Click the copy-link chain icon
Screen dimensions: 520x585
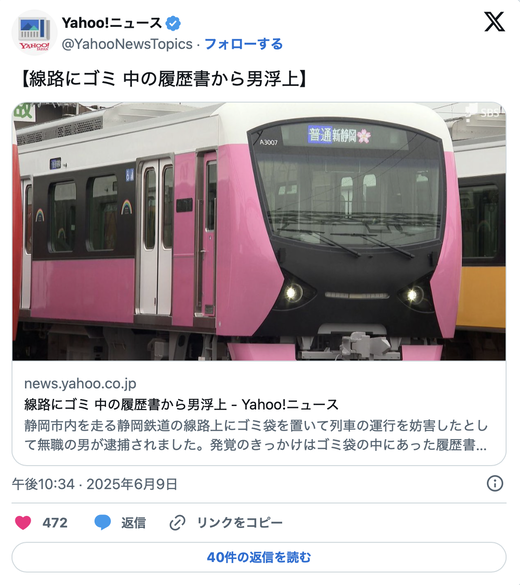point(177,523)
